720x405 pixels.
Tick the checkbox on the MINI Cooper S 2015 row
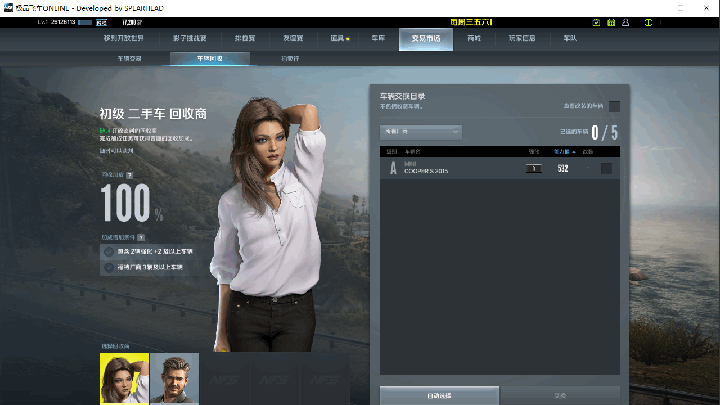click(606, 169)
